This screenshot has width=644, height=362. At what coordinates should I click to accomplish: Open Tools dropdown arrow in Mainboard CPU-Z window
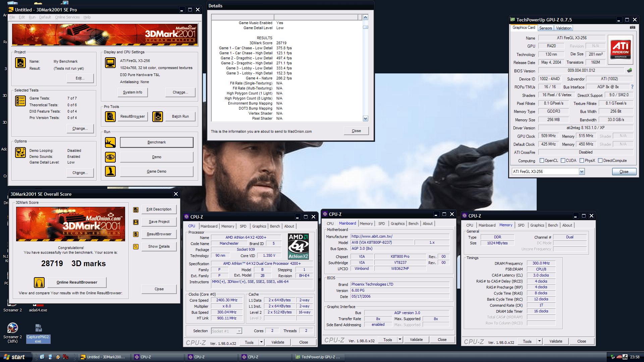point(400,340)
